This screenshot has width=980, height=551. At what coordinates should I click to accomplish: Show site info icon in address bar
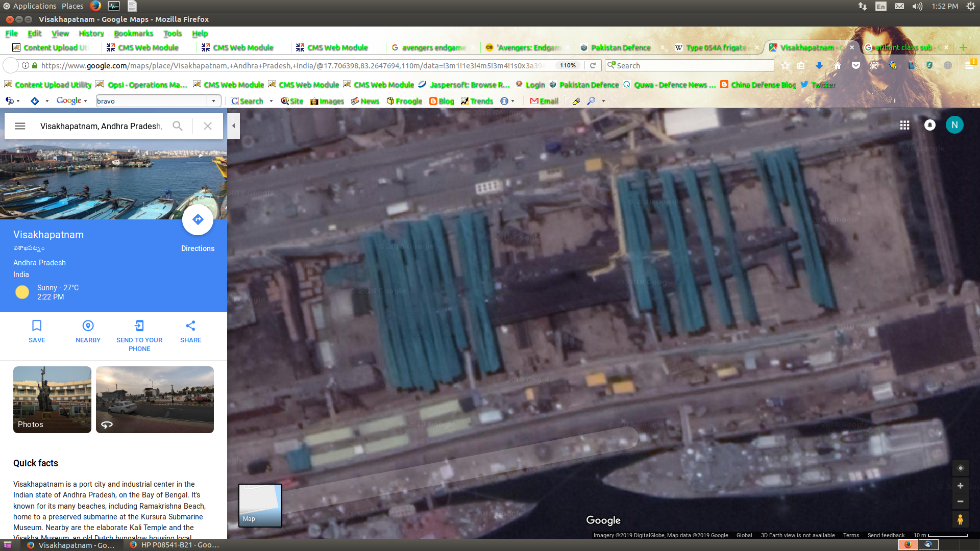point(25,65)
